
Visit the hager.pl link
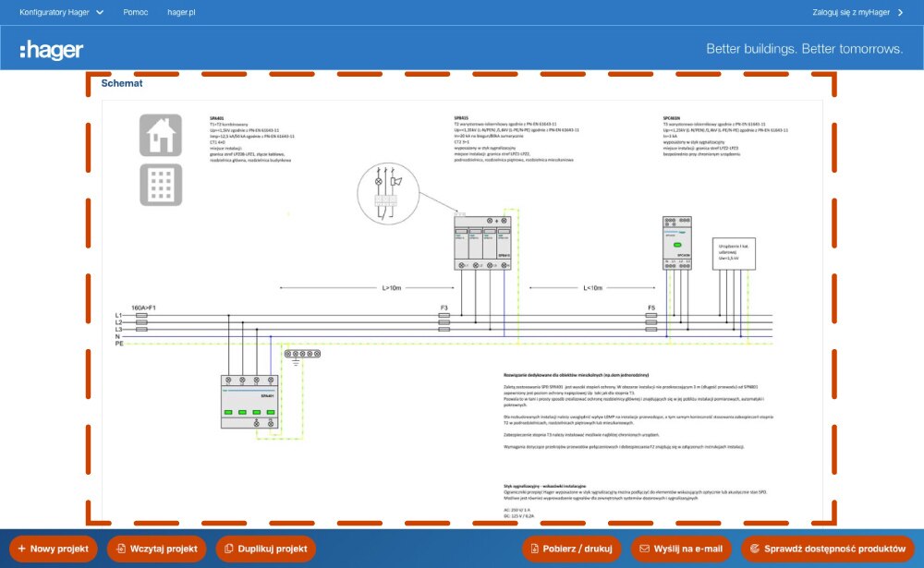[x=181, y=13]
